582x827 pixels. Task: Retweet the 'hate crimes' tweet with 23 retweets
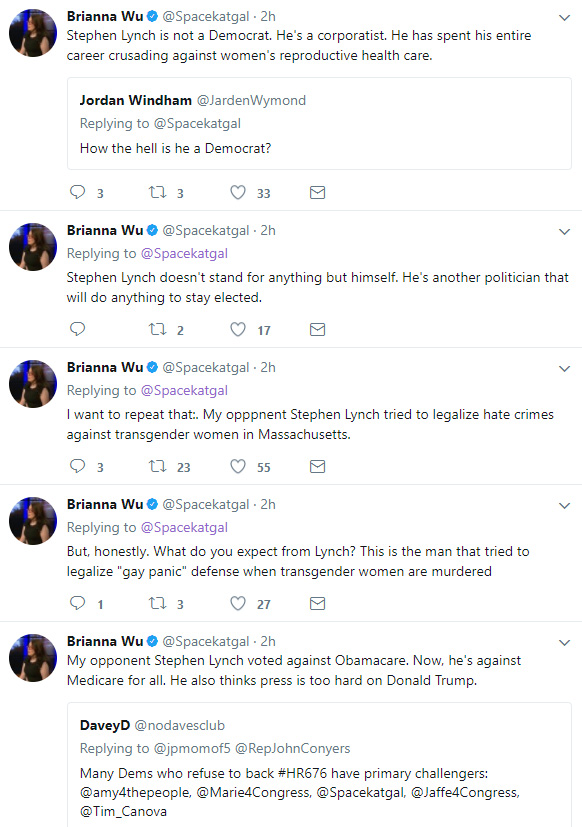coord(157,467)
